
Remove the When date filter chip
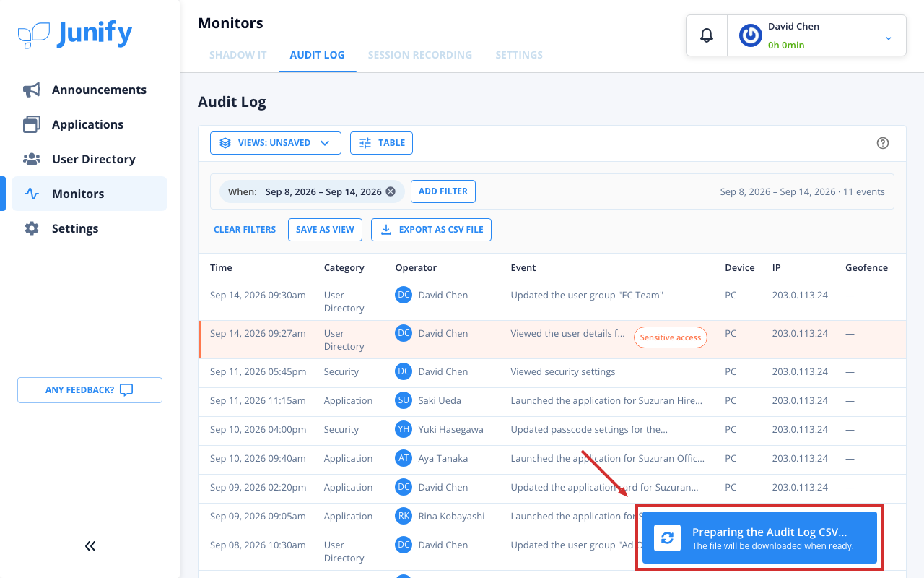tap(391, 191)
